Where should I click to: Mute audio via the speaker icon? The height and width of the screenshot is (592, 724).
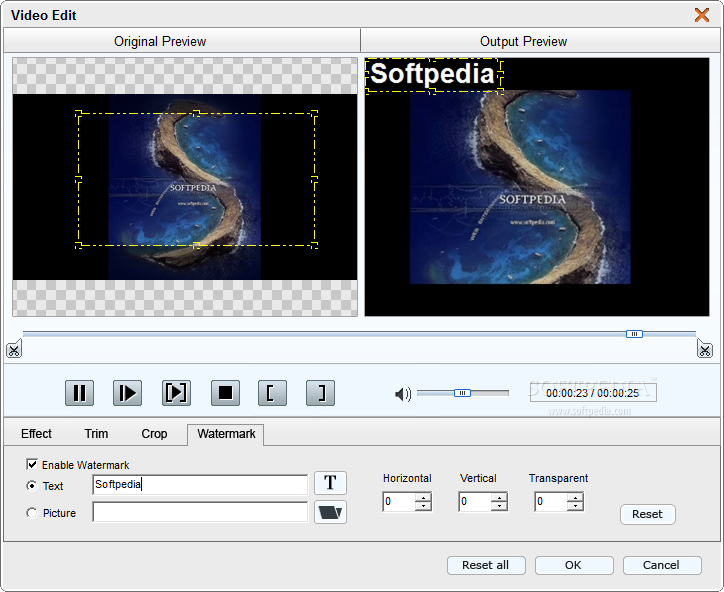tap(403, 394)
